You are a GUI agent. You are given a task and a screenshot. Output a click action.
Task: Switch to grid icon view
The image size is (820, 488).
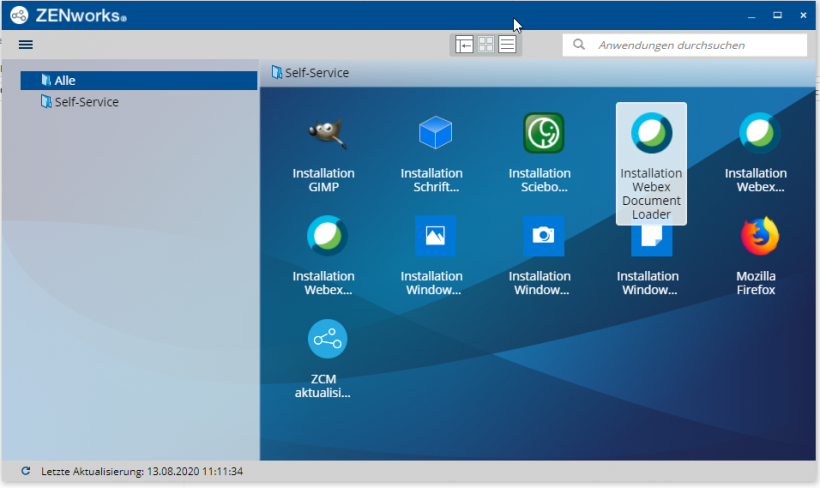[486, 44]
